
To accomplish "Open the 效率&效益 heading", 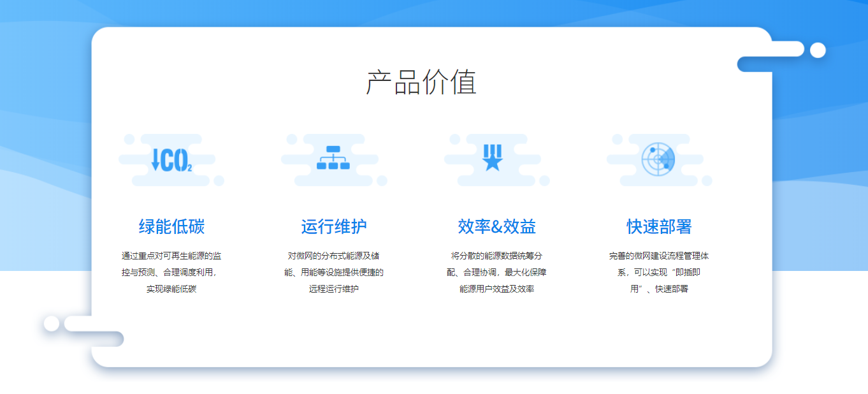I will pos(496,226).
